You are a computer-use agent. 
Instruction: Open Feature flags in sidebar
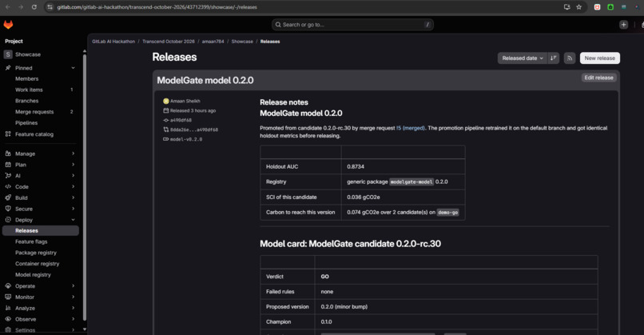click(31, 241)
